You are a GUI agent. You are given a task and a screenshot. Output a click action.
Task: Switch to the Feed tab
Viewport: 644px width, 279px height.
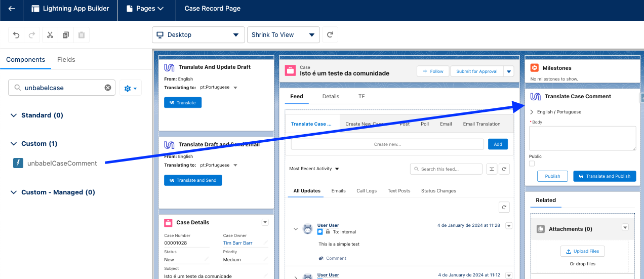click(x=297, y=96)
